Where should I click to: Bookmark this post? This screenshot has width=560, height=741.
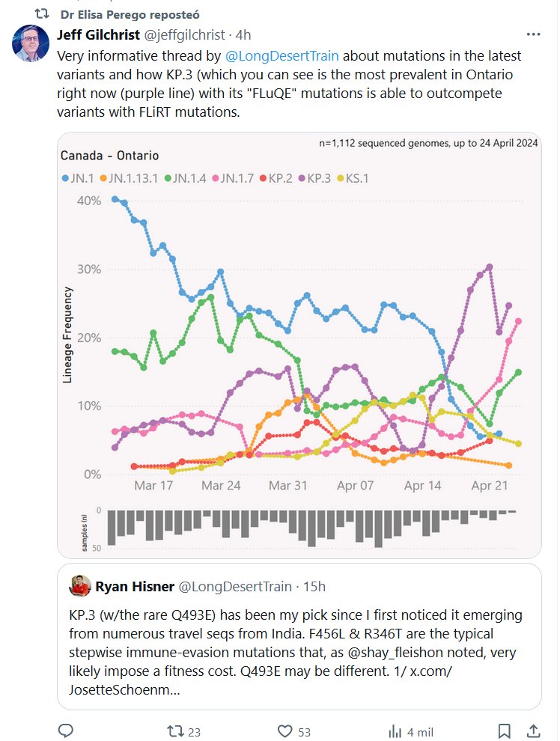coord(505,731)
